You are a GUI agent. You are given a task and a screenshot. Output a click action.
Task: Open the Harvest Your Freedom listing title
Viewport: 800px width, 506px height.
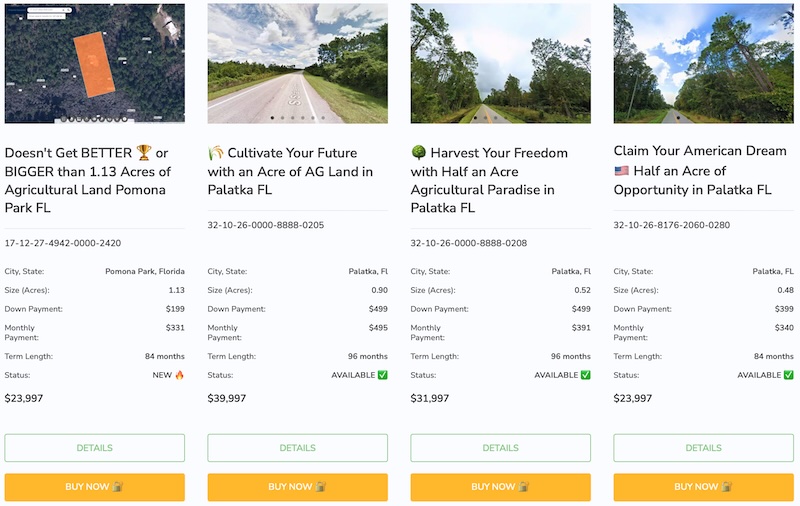tap(489, 180)
